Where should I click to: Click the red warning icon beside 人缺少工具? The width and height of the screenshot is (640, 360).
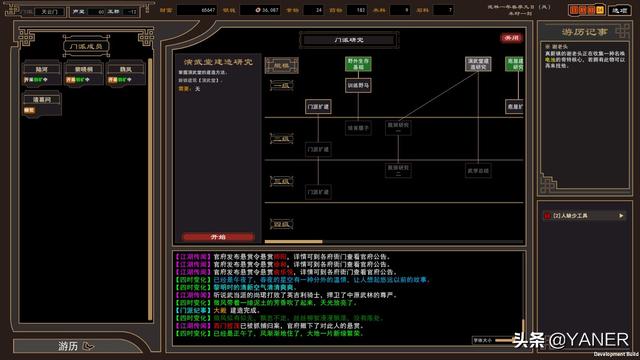coord(547,216)
